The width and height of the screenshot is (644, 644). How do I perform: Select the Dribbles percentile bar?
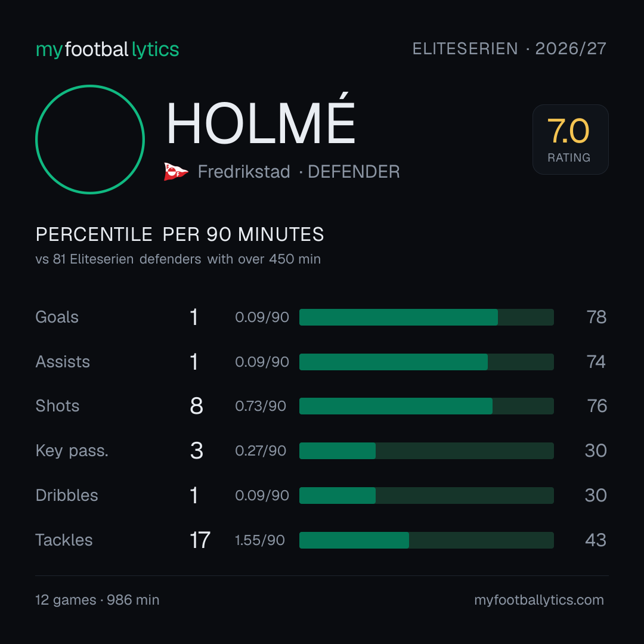(426, 496)
